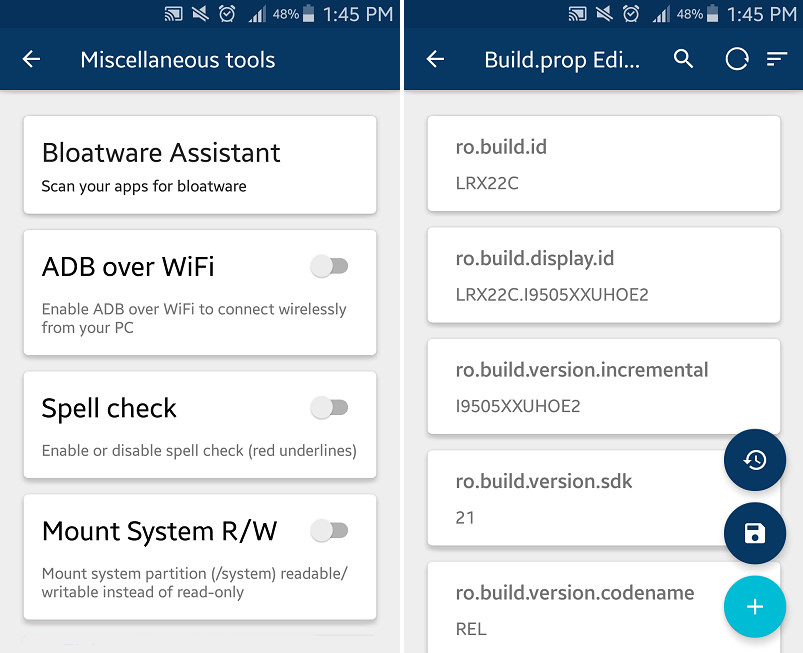Open Bloatware Assistant
803x653 pixels.
(x=200, y=165)
